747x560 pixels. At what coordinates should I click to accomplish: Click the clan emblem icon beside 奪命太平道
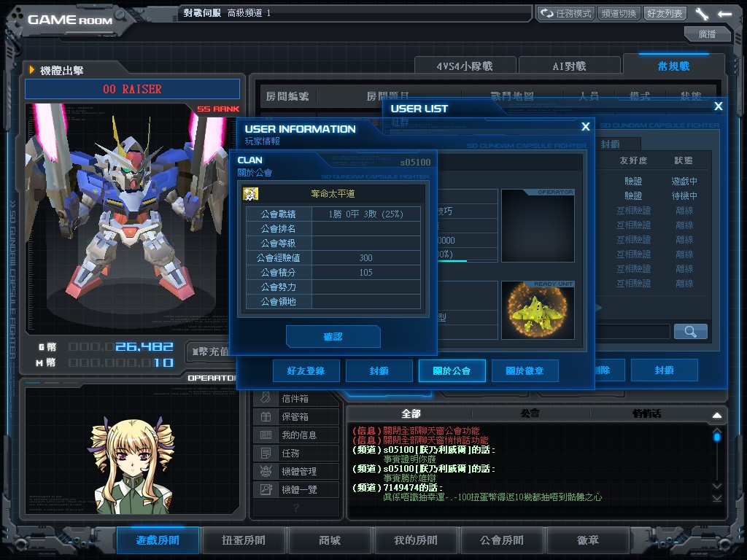[251, 194]
